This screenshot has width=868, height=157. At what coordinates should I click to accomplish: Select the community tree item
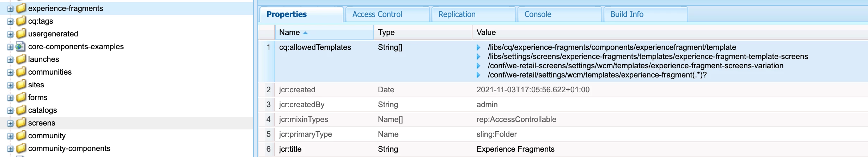pyautogui.click(x=47, y=136)
